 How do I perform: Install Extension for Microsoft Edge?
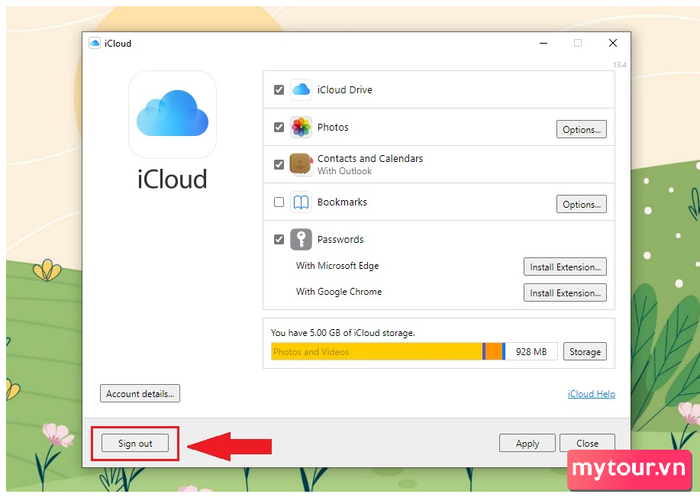click(565, 267)
